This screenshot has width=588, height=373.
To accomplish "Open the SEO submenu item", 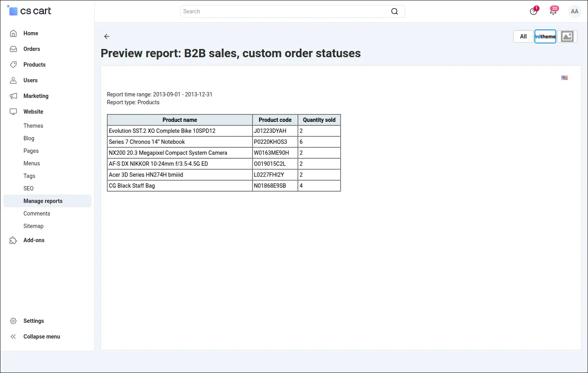I will click(x=29, y=188).
